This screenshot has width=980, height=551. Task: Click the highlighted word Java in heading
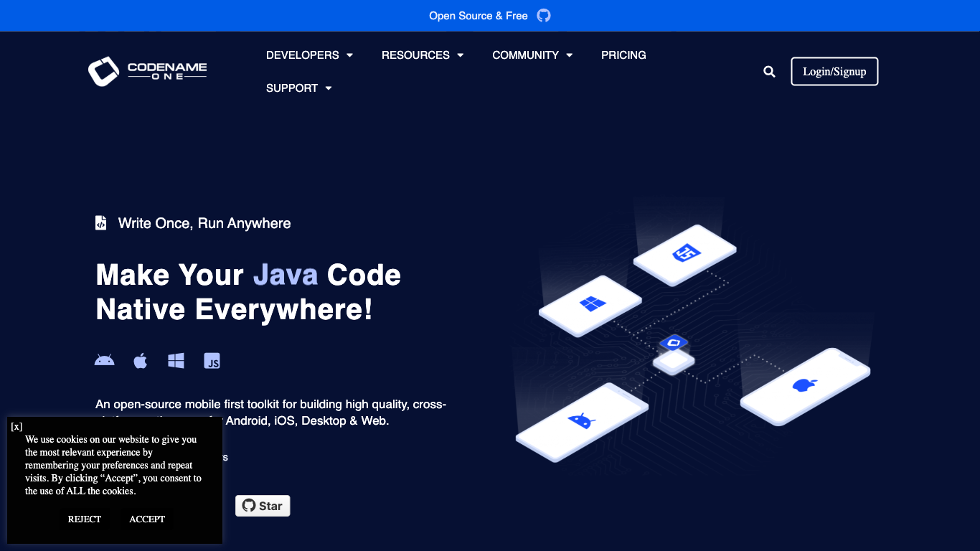pyautogui.click(x=286, y=275)
